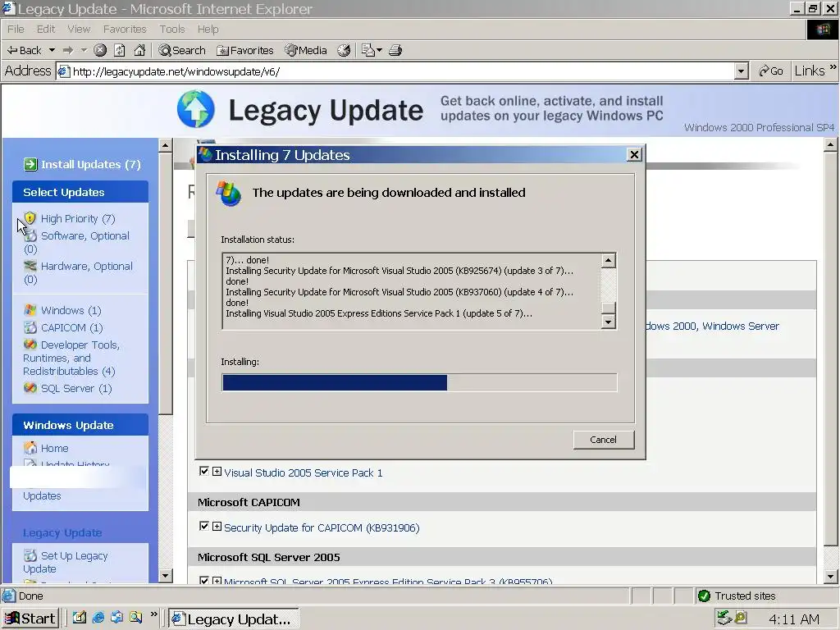840x630 pixels.
Task: Expand SQL Server 2005 Express Edition details
Action: (x=217, y=581)
